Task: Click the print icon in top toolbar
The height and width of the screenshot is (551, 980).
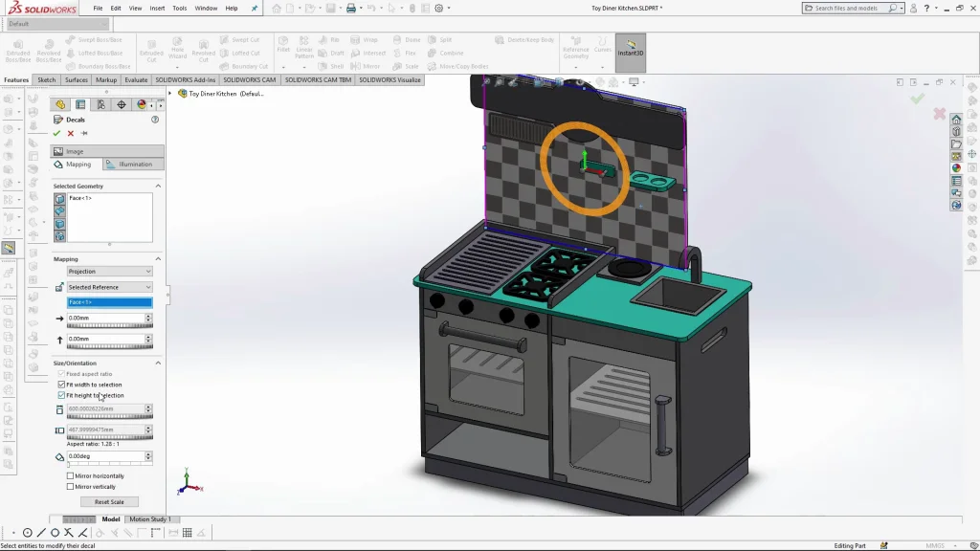Action: point(350,9)
